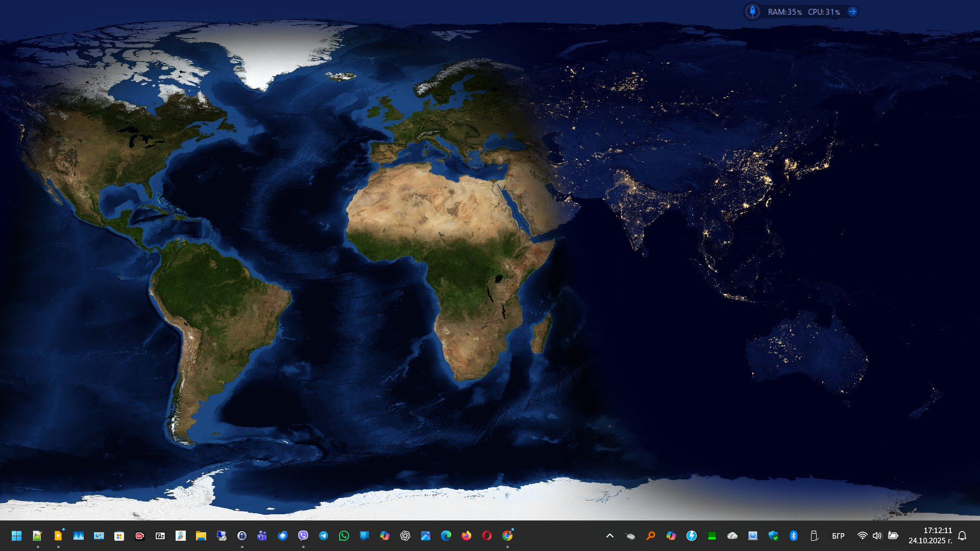Open Microsoft Store from taskbar

point(119,536)
